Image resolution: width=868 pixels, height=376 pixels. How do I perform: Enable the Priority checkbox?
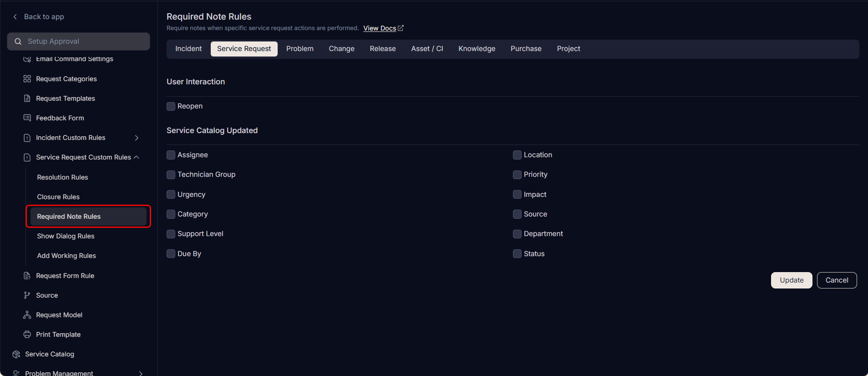coord(518,175)
